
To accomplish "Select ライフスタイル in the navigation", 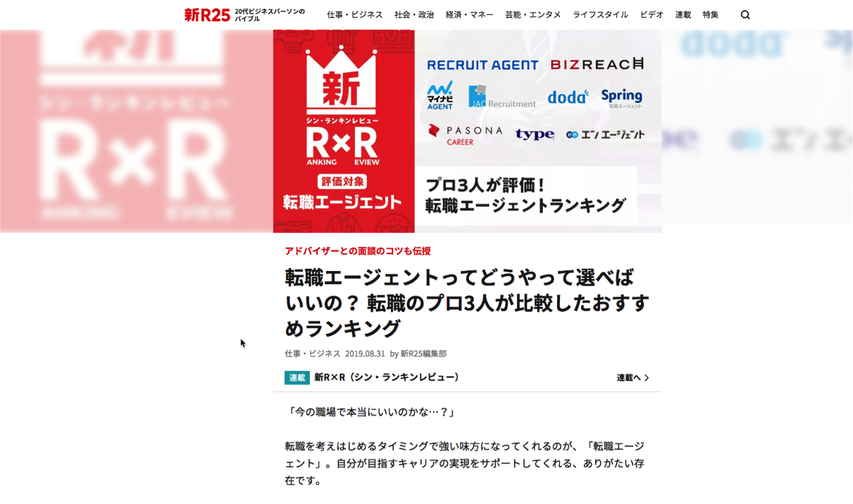I will click(600, 15).
